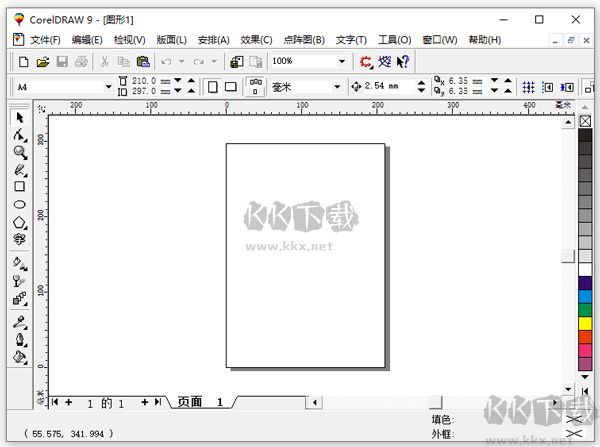
Task: Go to first page navigation button
Action: (x=55, y=402)
